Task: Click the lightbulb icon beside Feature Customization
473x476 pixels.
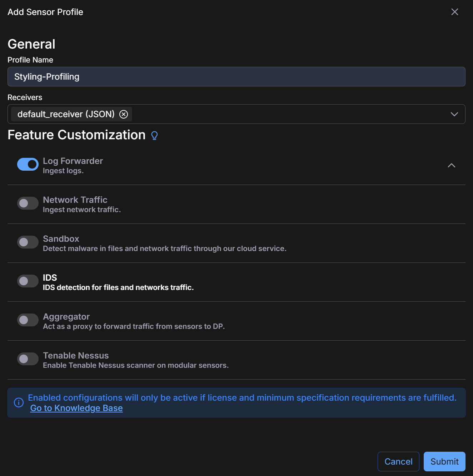Action: point(154,136)
